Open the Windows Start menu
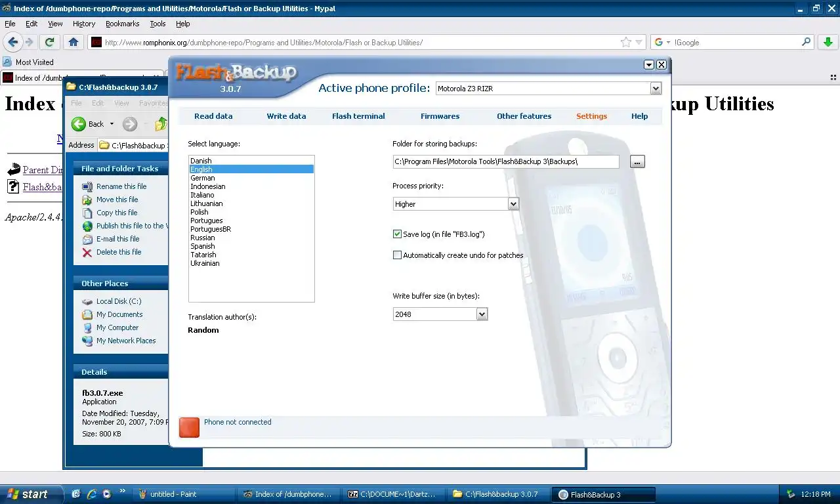 click(x=31, y=494)
